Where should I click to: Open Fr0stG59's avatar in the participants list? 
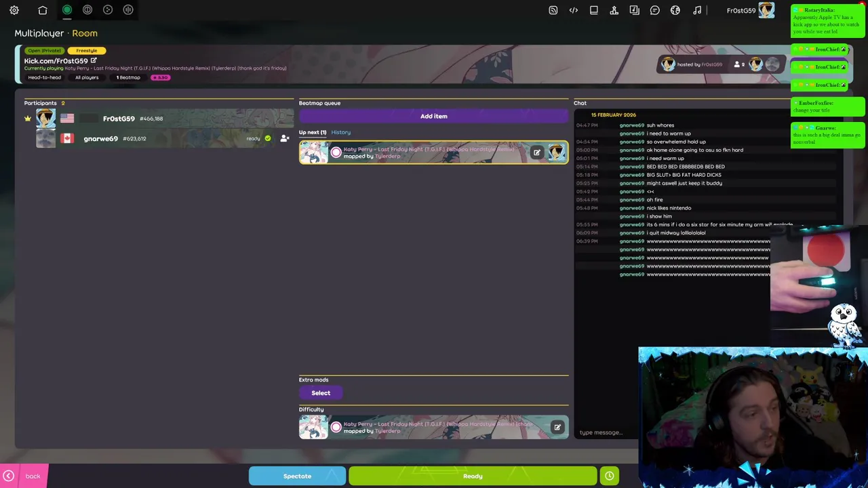tap(46, 119)
